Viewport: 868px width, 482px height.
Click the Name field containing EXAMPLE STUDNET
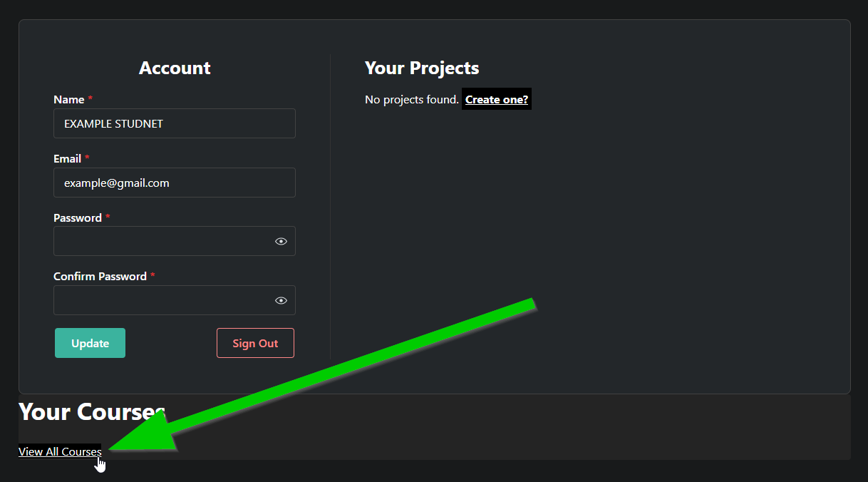pyautogui.click(x=175, y=123)
